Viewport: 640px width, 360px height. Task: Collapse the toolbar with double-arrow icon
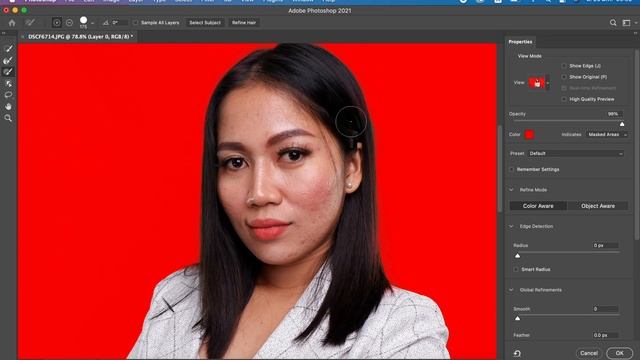[x=4, y=33]
